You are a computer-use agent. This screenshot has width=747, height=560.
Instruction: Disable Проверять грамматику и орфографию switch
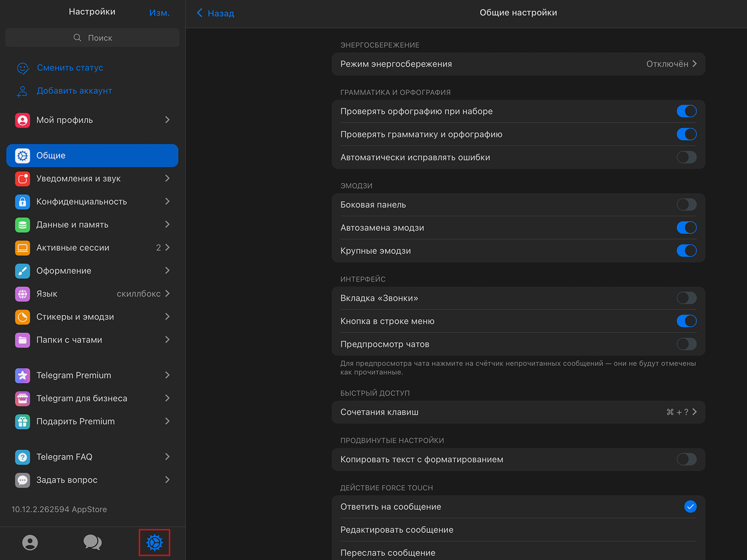coord(686,134)
